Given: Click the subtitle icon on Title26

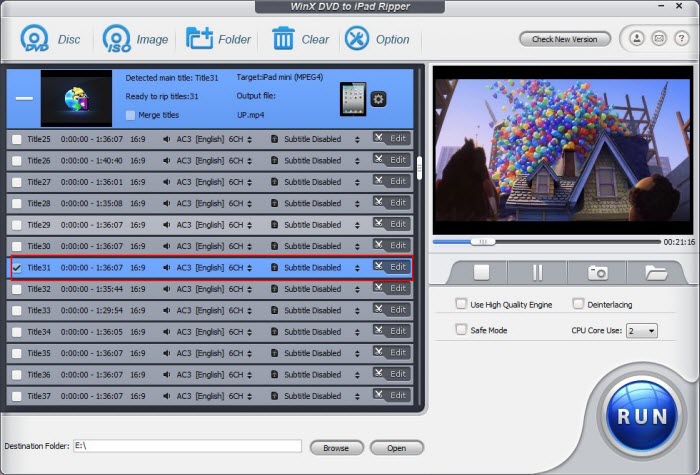Looking at the screenshot, I should coord(275,161).
